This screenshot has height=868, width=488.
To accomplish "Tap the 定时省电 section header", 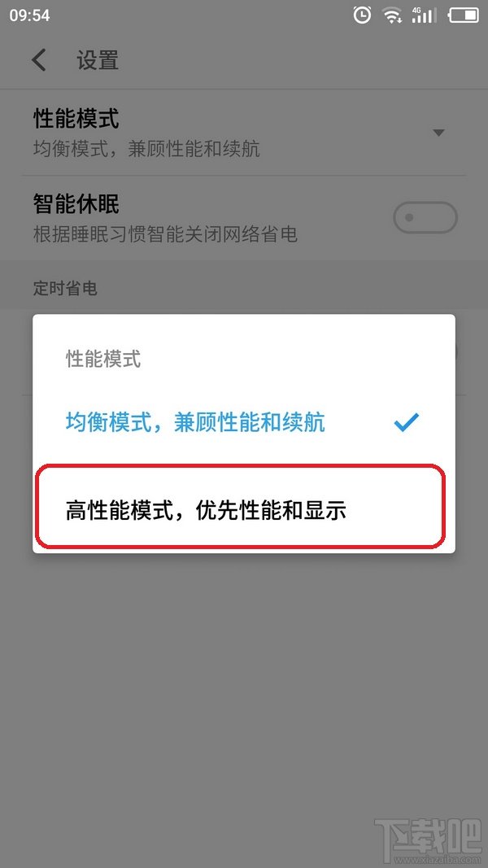I will [x=65, y=288].
